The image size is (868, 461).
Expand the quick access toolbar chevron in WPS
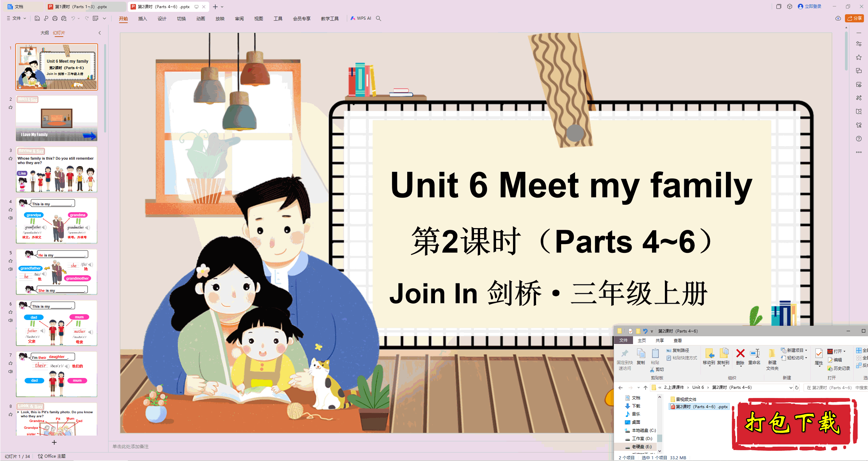(104, 18)
